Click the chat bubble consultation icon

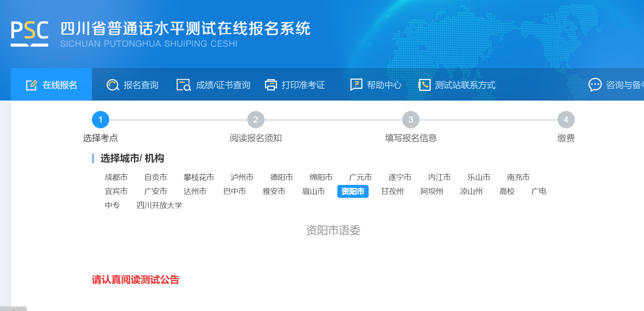point(595,85)
